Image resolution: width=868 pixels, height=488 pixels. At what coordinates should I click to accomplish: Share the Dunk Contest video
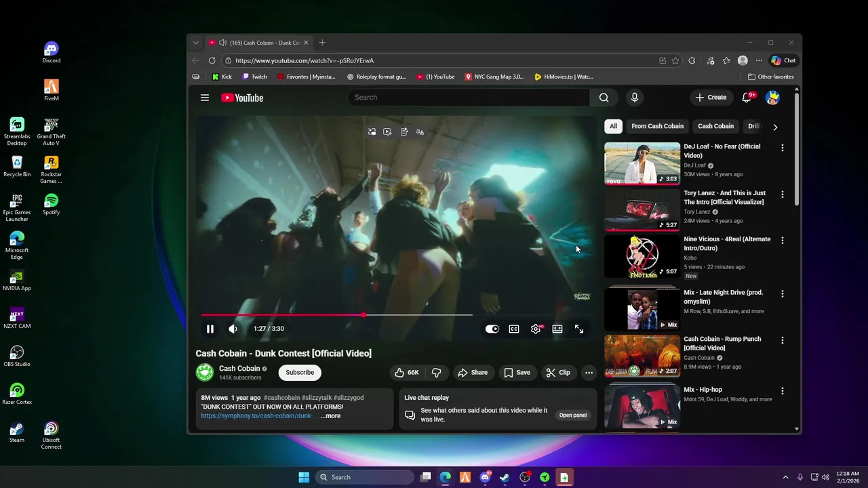point(473,372)
